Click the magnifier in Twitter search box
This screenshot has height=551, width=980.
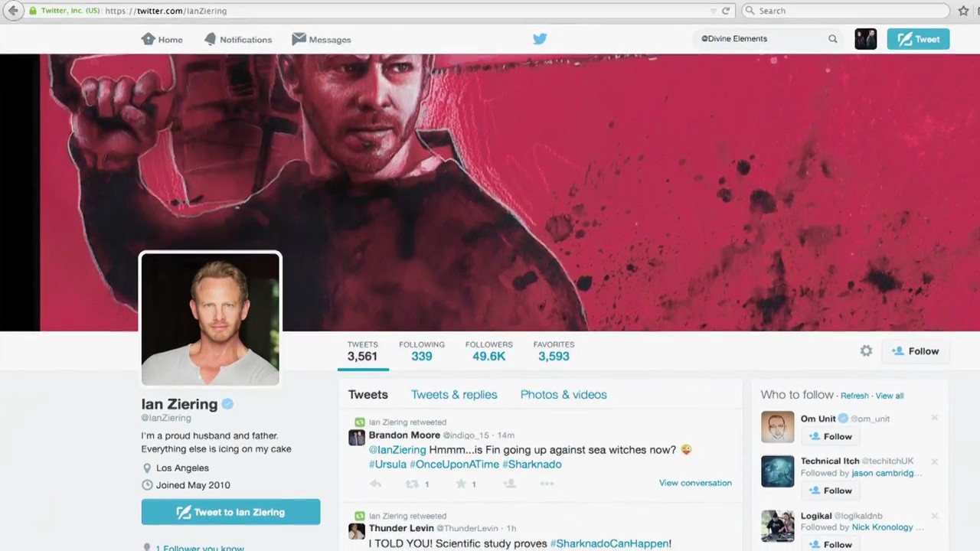point(833,39)
